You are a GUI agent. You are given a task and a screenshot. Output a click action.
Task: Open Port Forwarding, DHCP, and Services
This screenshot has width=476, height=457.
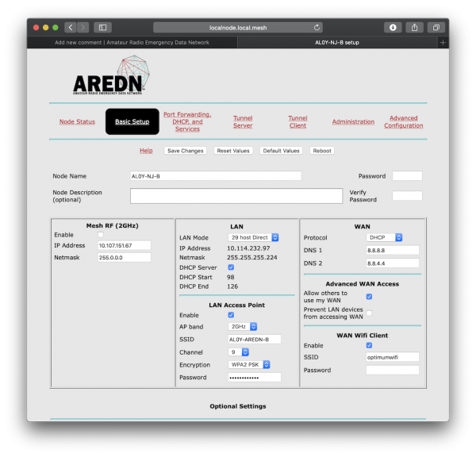pos(187,121)
